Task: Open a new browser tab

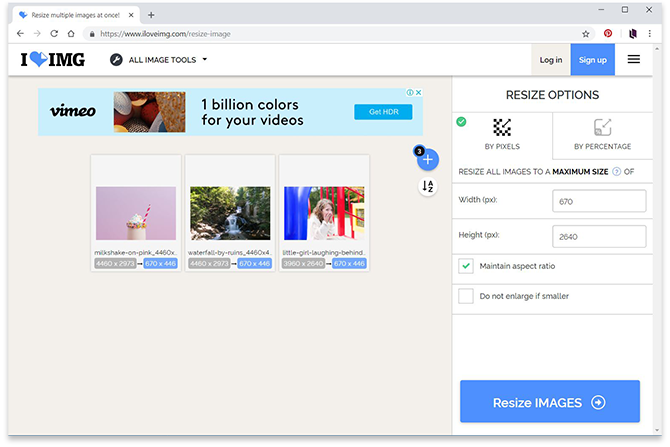Action: (151, 15)
